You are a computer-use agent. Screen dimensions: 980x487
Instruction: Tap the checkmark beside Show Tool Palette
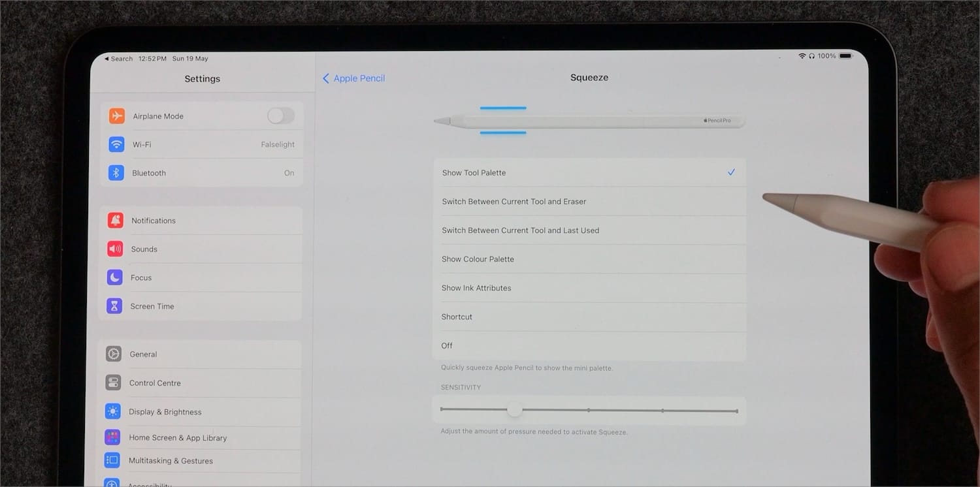click(x=731, y=172)
